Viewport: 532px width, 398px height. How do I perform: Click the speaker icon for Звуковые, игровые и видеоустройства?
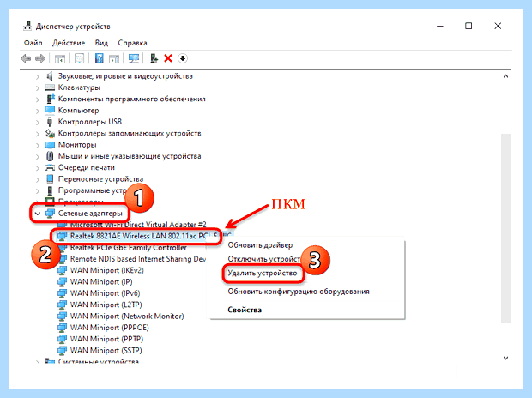tap(50, 76)
